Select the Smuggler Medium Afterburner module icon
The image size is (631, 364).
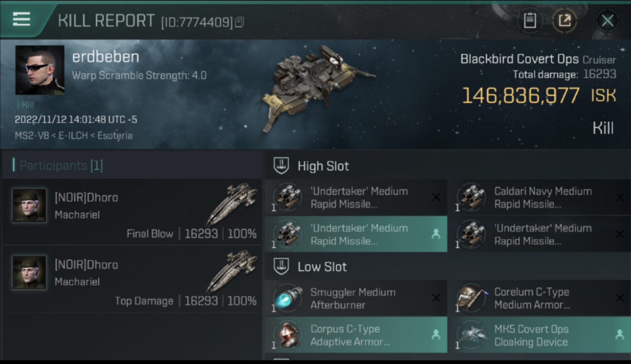(x=287, y=298)
